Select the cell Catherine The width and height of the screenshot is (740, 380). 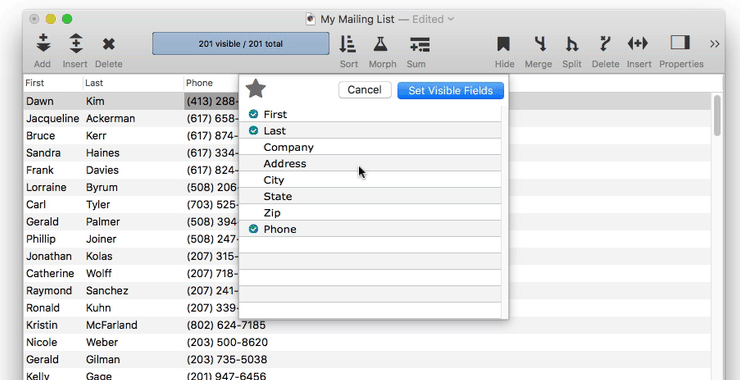coord(50,273)
